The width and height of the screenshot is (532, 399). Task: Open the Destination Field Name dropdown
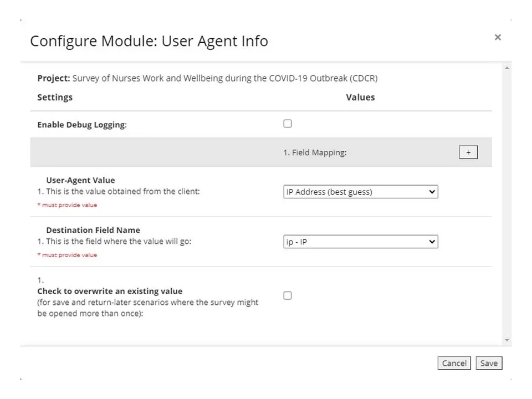point(360,242)
